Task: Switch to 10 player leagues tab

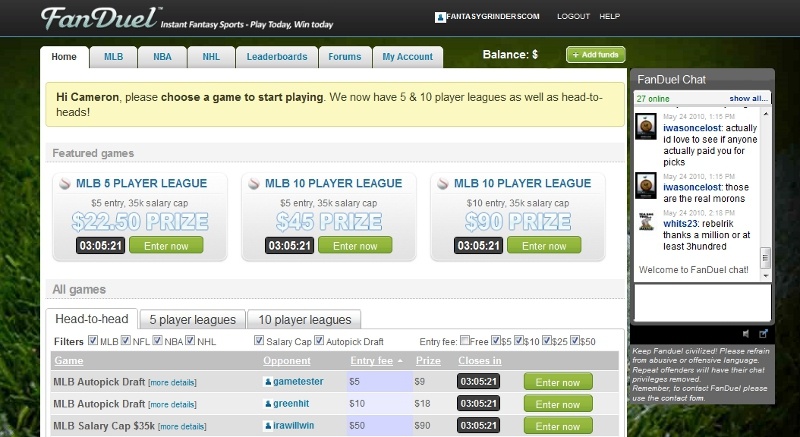Action: [x=304, y=320]
